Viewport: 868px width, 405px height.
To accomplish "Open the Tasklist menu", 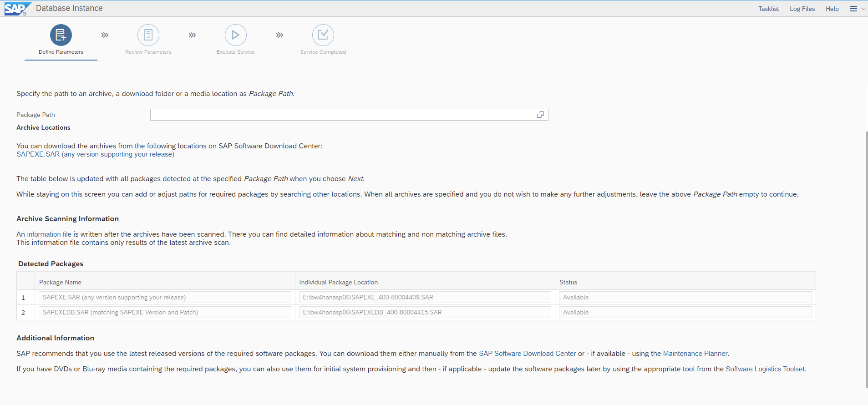I will coord(768,9).
